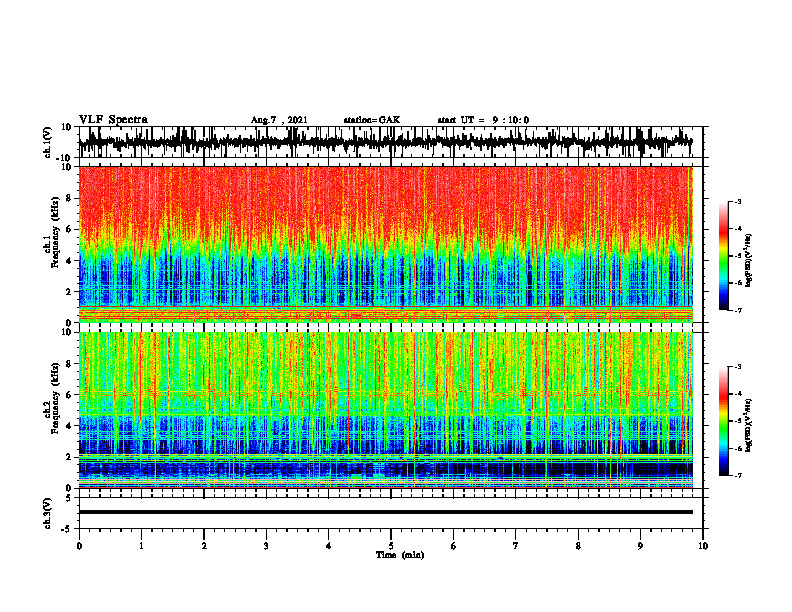Click the "-7" label on ch.2 color bar
792x612 pixels.
click(x=738, y=475)
